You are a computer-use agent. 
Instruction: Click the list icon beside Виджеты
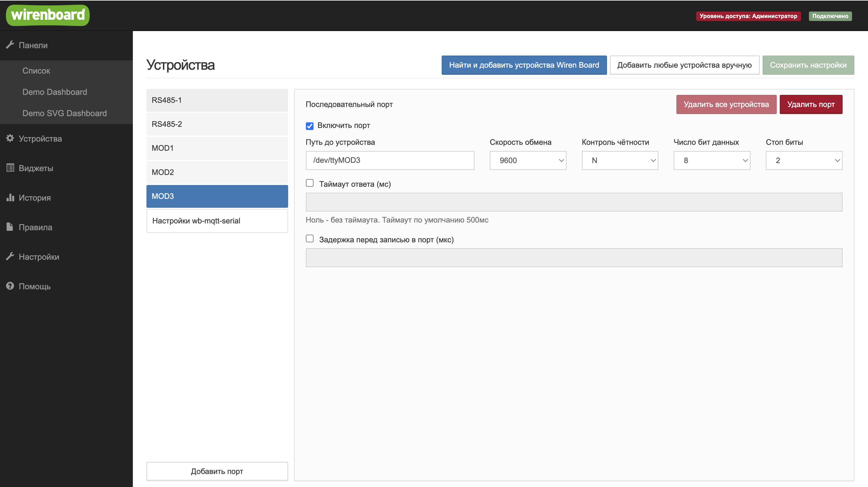[x=10, y=168]
